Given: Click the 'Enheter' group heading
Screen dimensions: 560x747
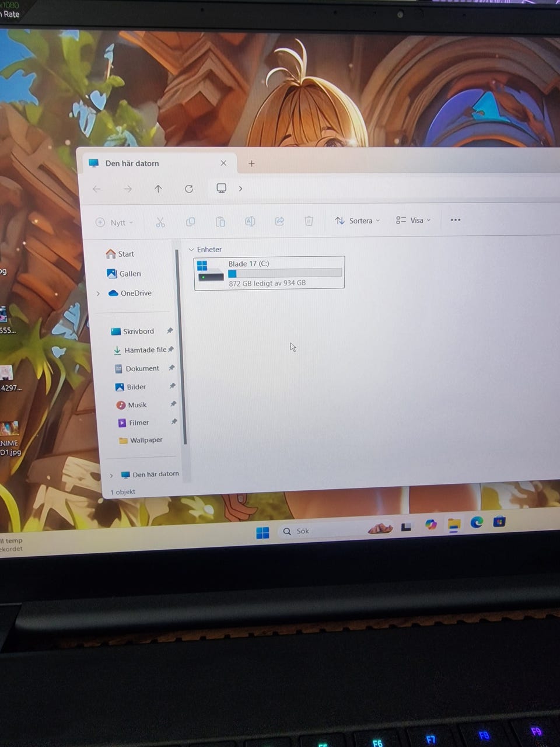Looking at the screenshot, I should pos(209,249).
